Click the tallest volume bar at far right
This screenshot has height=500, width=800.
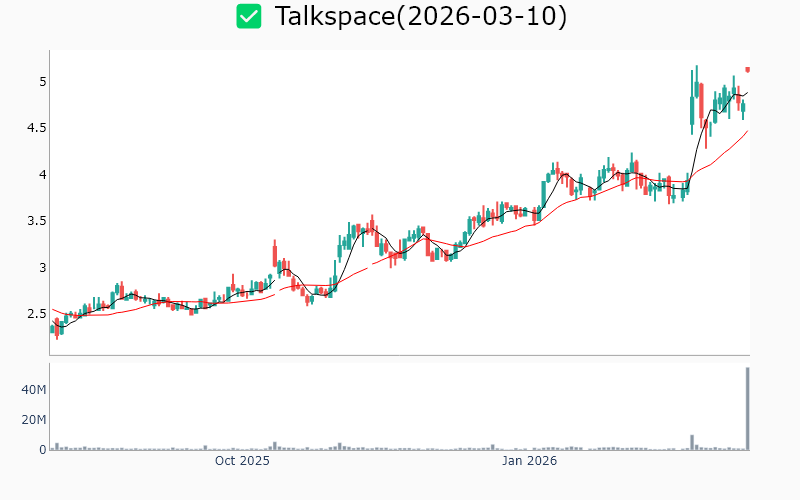pos(747,410)
